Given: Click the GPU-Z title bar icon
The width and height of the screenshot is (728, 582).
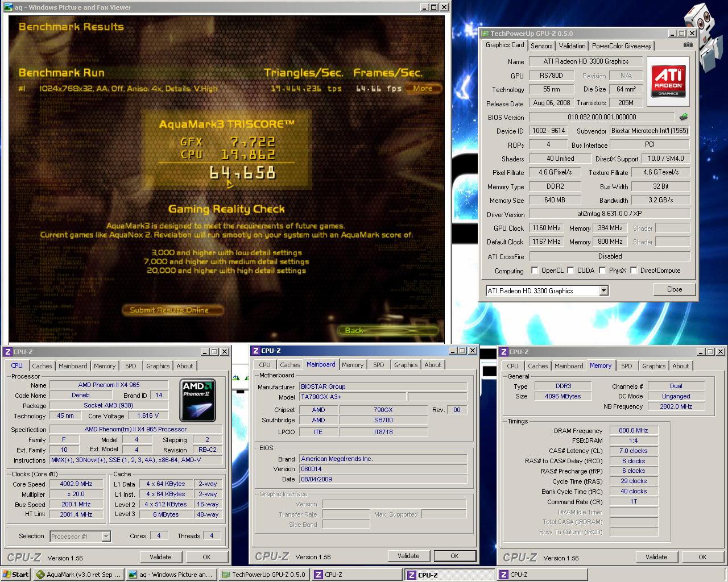Looking at the screenshot, I should (x=485, y=34).
